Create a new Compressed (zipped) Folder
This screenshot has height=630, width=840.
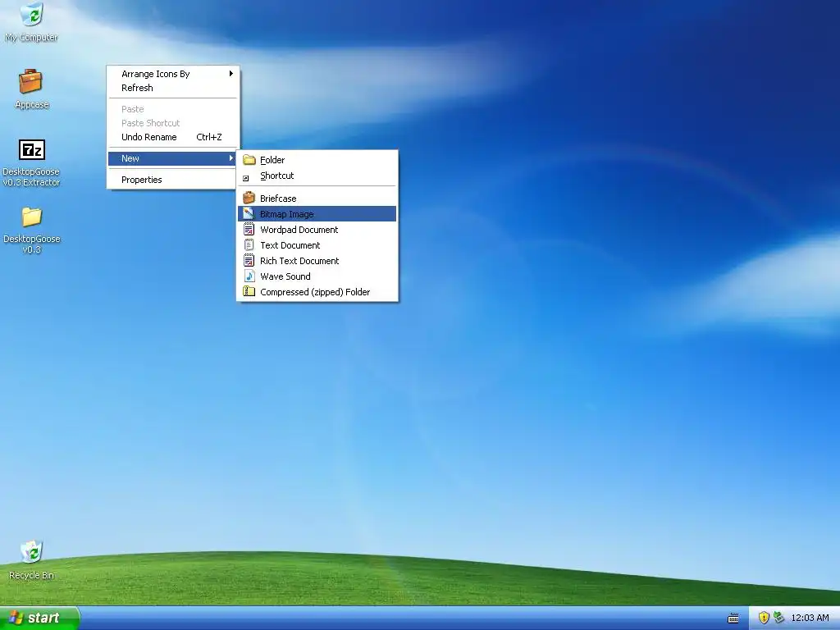click(317, 291)
